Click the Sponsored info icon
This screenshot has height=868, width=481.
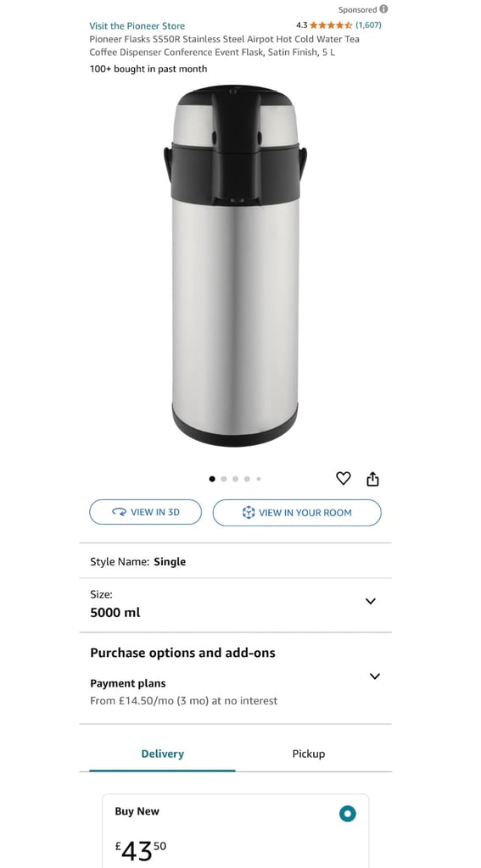click(x=383, y=8)
